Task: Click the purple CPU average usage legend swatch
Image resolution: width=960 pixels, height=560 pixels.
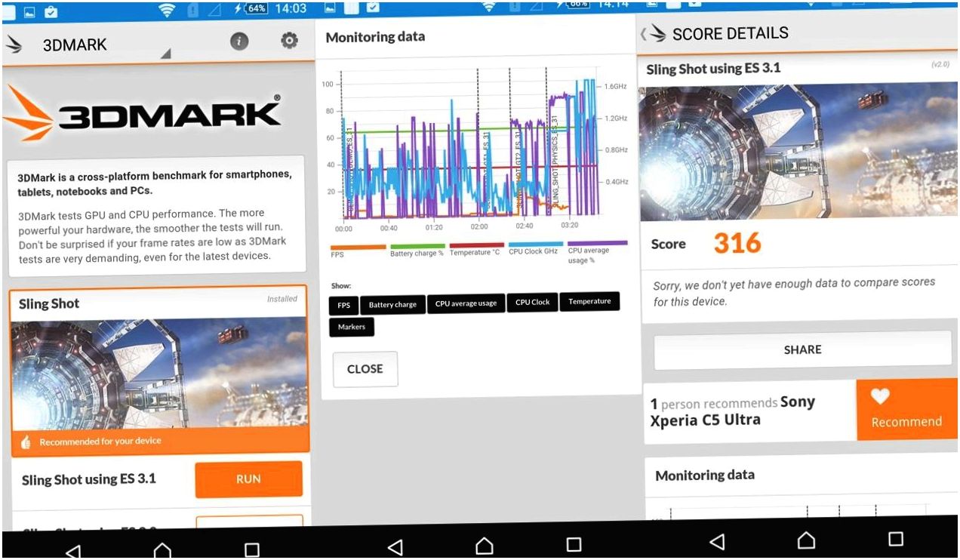Action: [597, 244]
